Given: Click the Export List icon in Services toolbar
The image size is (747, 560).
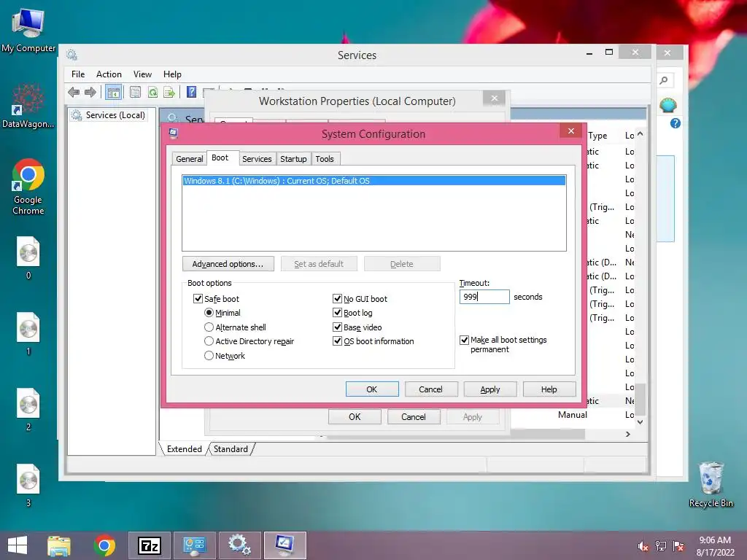Looking at the screenshot, I should click(x=169, y=92).
